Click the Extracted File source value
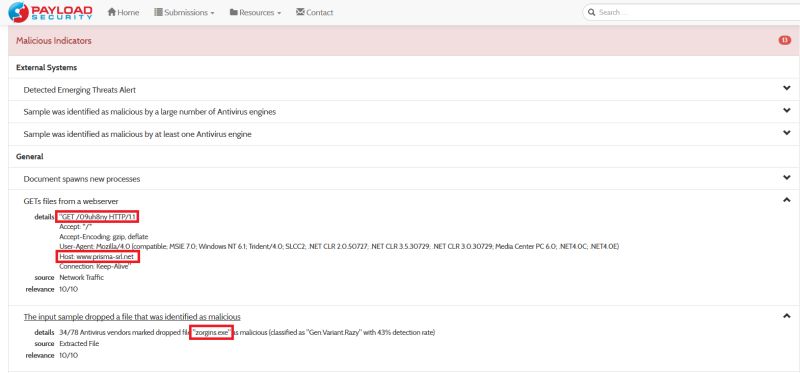This screenshot has width=800, height=373. tap(79, 344)
